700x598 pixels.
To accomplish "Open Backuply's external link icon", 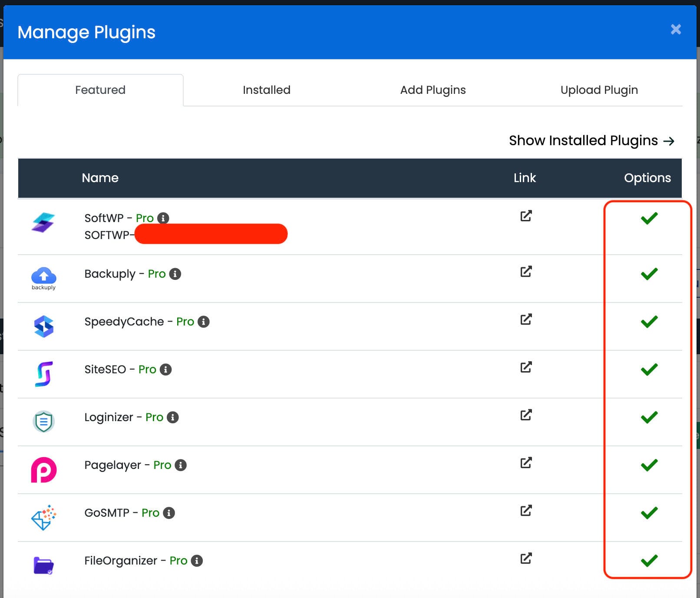I will pyautogui.click(x=526, y=272).
